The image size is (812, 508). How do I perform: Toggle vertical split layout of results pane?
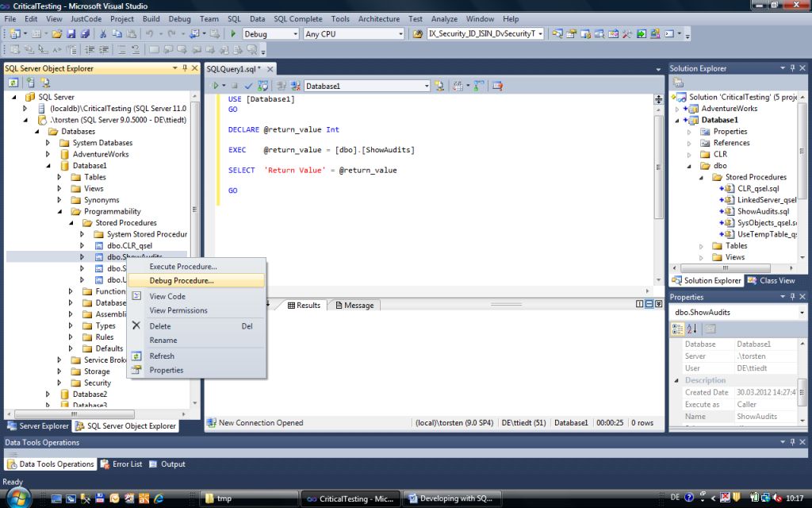(x=640, y=304)
